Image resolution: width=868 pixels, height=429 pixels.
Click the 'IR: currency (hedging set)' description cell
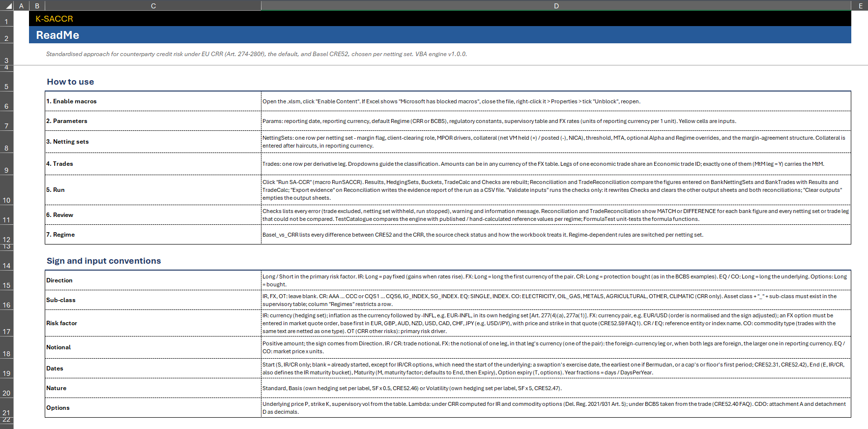pyautogui.click(x=556, y=323)
